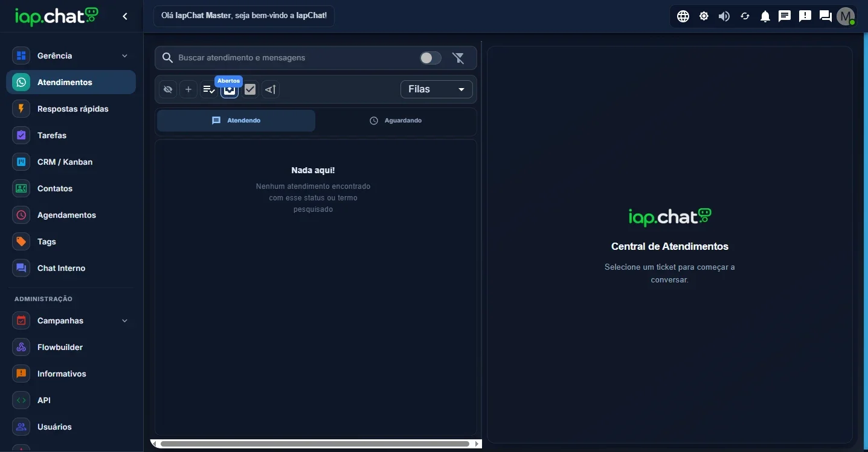Expand the Campanhas menu chevron
Screen dimensions: 868x452
124,320
